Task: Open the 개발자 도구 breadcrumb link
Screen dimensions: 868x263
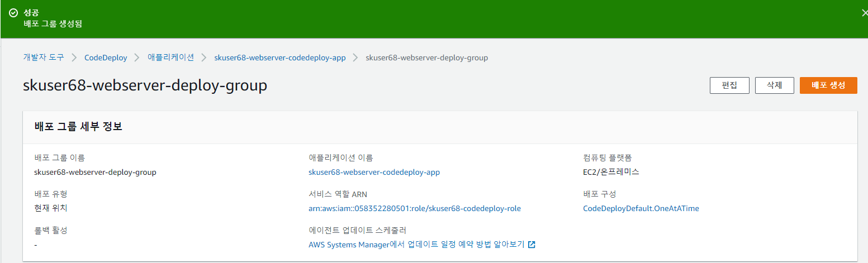Action: pos(44,58)
